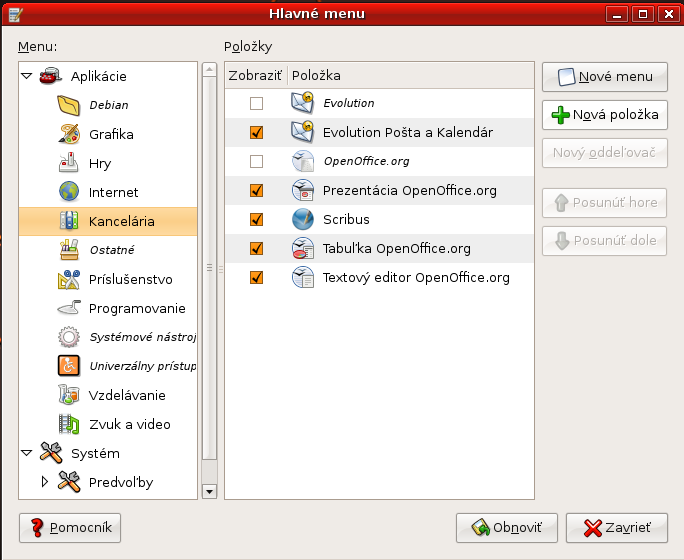Enable the italic Evolution checkbox
This screenshot has height=560, width=684.
(x=256, y=103)
